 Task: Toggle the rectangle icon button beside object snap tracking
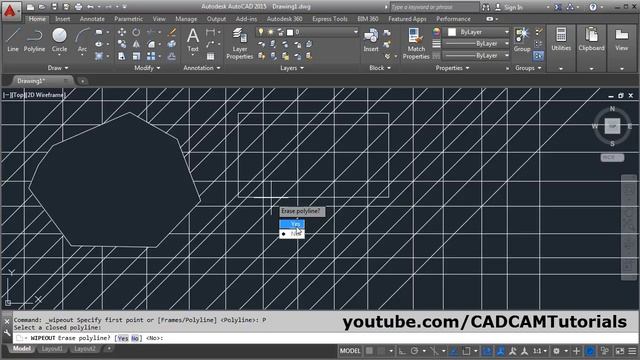coord(466,351)
